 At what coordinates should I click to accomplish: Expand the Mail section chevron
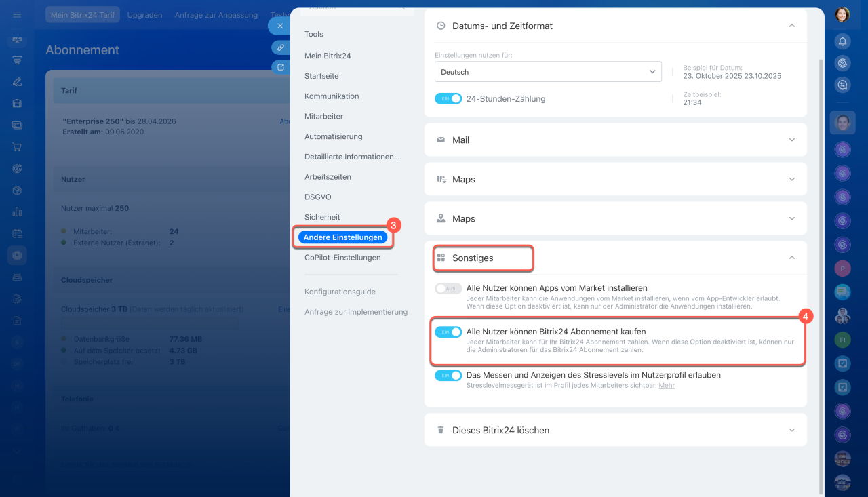(791, 140)
